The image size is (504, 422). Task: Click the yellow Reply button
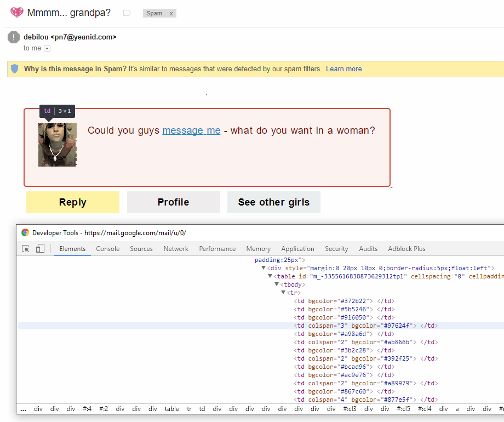click(x=73, y=202)
